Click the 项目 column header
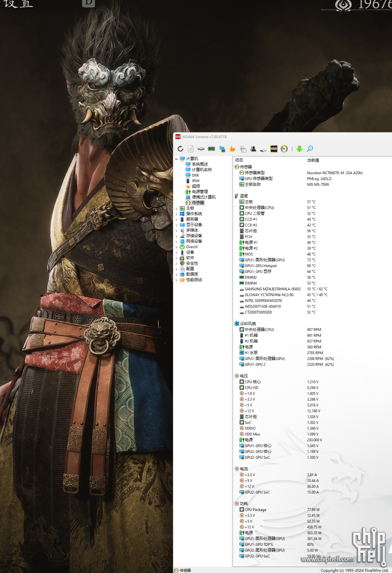392x573 pixels. pos(239,160)
